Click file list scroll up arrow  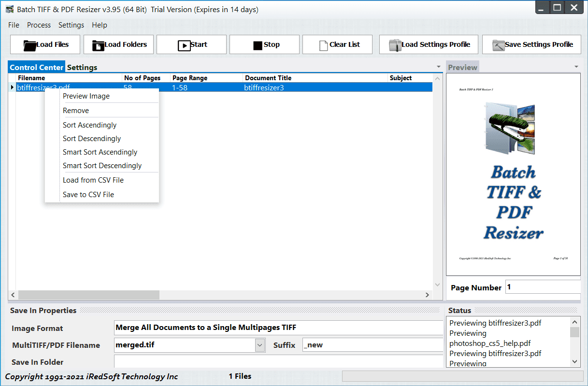[x=438, y=78]
